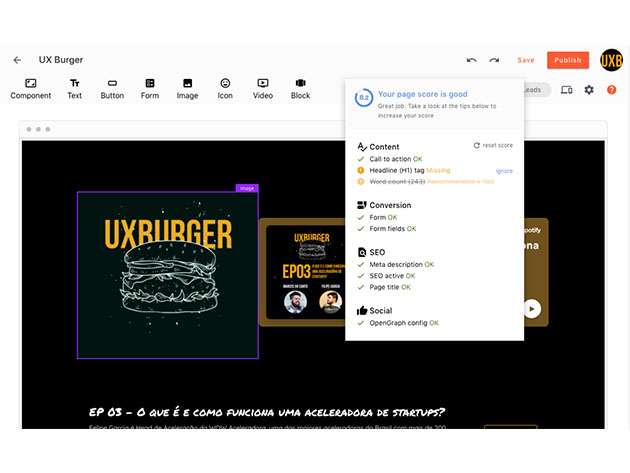Insert a Block element
The image size is (630, 473).
(301, 89)
